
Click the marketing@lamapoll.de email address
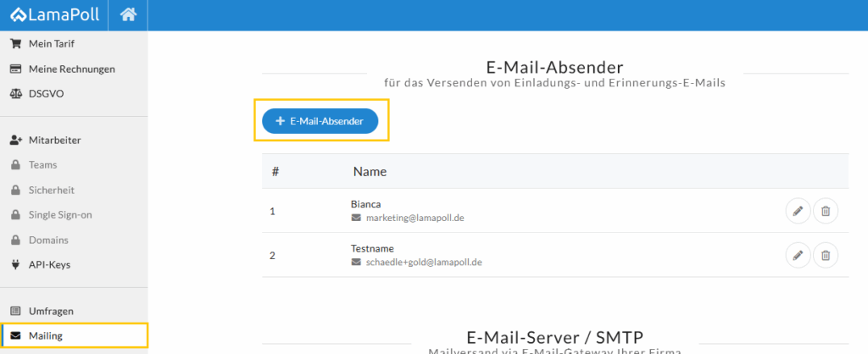tap(415, 218)
